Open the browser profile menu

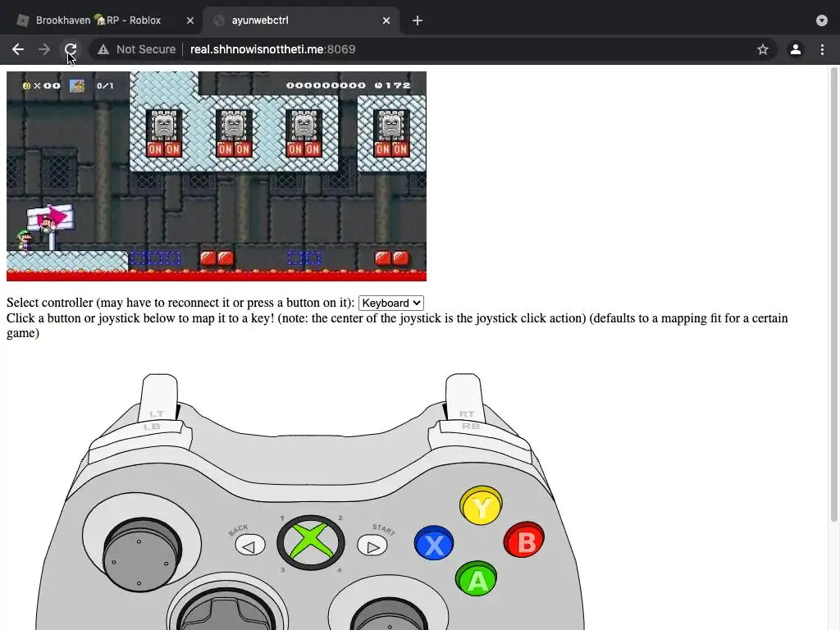pos(796,49)
